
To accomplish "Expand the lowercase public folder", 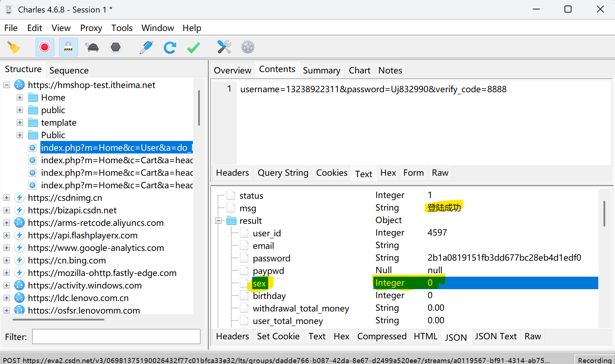I will pyautogui.click(x=20, y=110).
